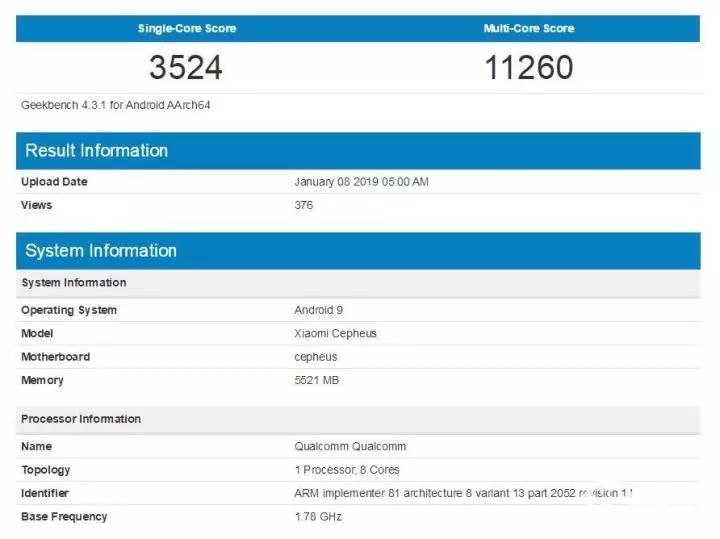Image resolution: width=720 pixels, height=539 pixels.
Task: Click the blue System Information section banner
Action: pyautogui.click(x=358, y=251)
